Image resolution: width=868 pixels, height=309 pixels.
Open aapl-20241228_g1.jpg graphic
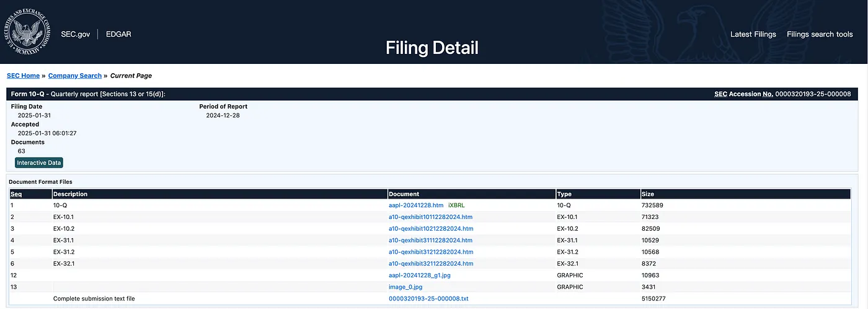(419, 275)
